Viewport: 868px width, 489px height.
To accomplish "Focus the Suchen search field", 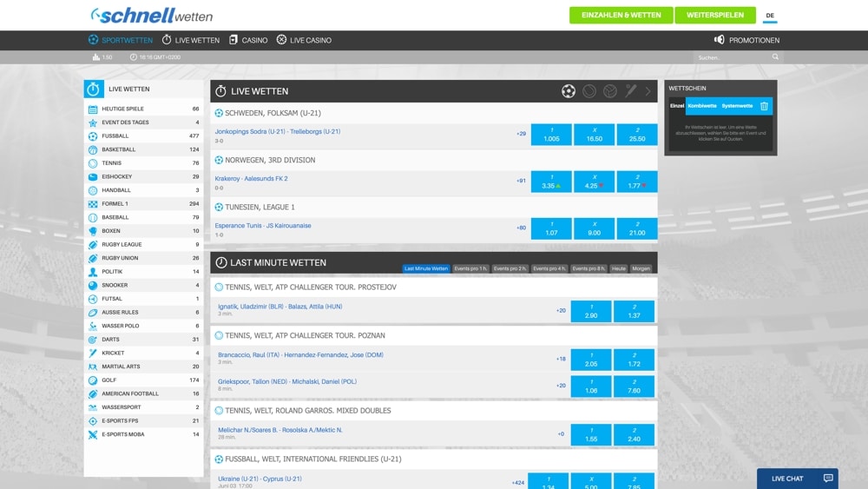I will click(x=732, y=57).
